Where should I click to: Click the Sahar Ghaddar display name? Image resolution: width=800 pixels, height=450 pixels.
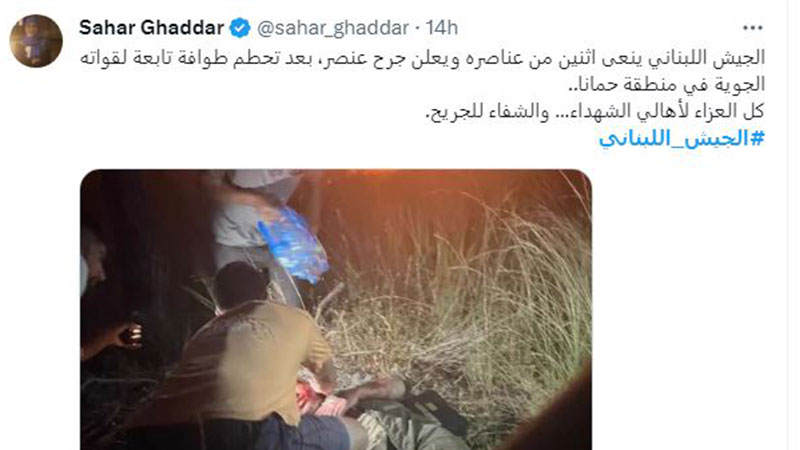(x=152, y=28)
